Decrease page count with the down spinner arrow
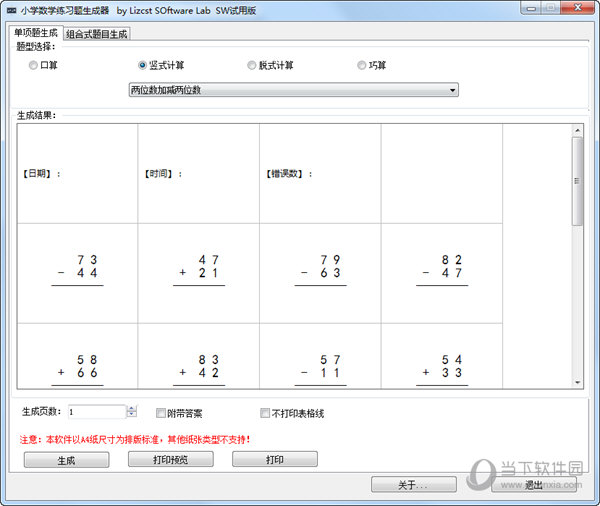600x506 pixels. (x=132, y=415)
